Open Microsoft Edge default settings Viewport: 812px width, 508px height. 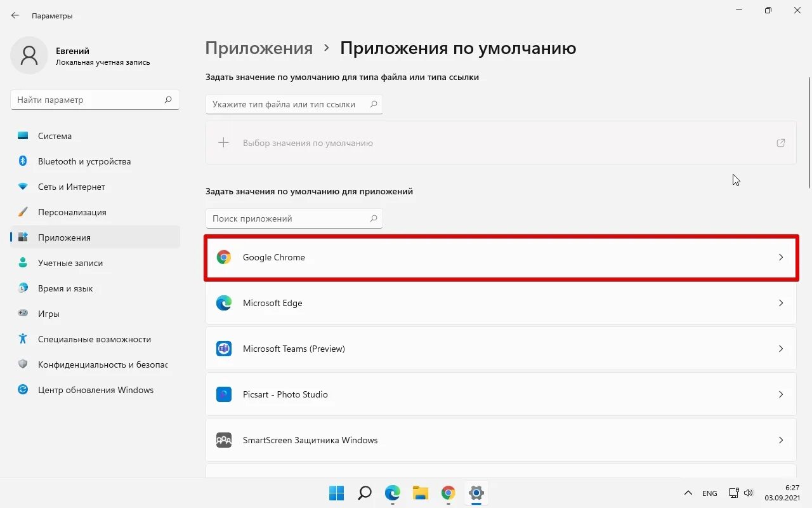pos(501,303)
